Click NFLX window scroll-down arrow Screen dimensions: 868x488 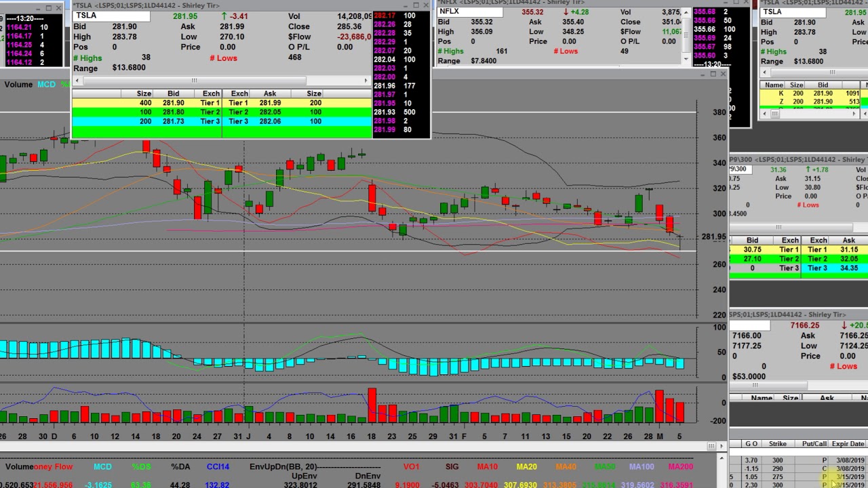[686, 60]
